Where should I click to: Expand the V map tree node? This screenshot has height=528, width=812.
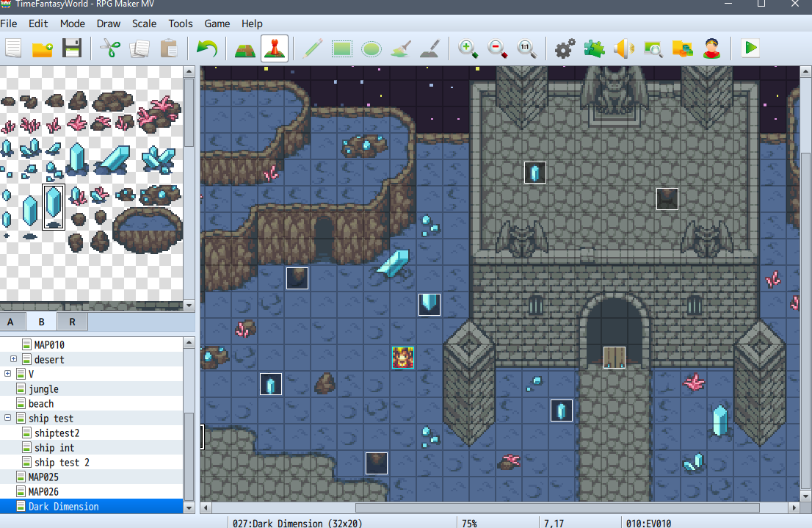(x=8, y=374)
